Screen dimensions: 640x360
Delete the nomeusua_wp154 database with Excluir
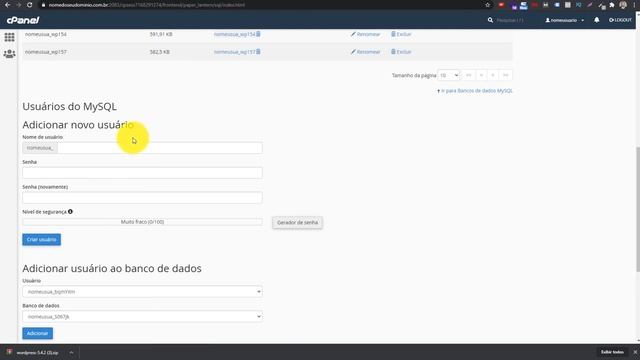click(x=401, y=34)
